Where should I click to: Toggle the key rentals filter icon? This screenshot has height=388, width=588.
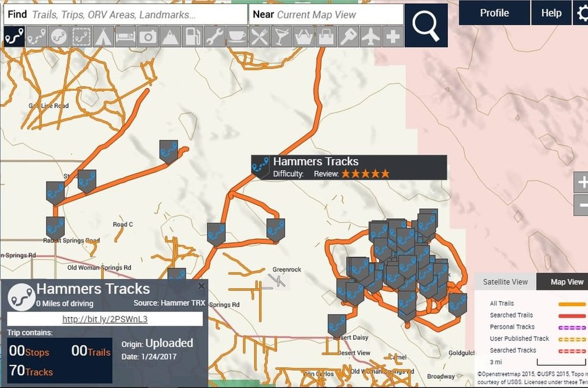point(348,37)
